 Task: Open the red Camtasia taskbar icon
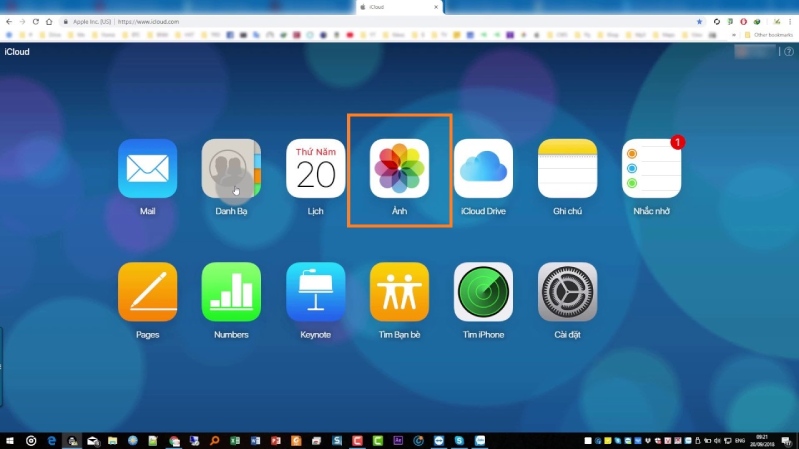tap(357, 441)
